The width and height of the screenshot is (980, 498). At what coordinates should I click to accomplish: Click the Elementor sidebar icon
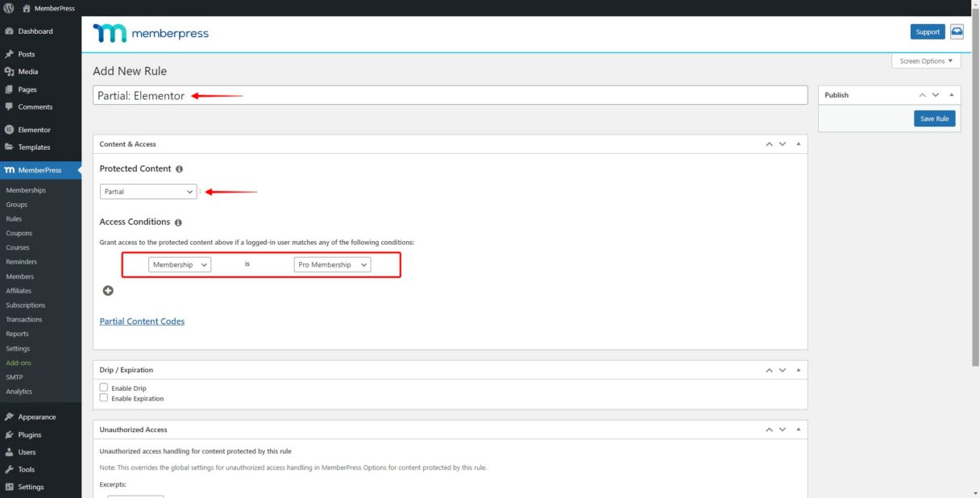pos(9,130)
